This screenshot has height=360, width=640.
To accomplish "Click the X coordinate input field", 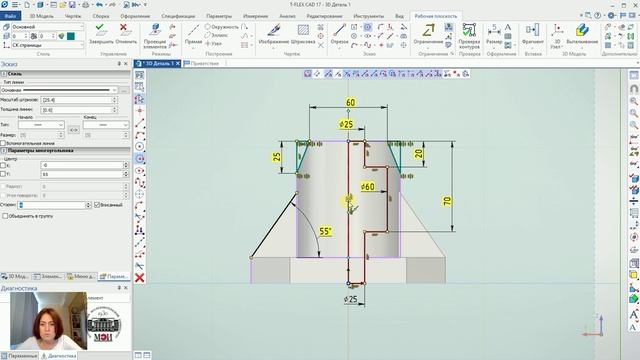I will [x=82, y=165].
